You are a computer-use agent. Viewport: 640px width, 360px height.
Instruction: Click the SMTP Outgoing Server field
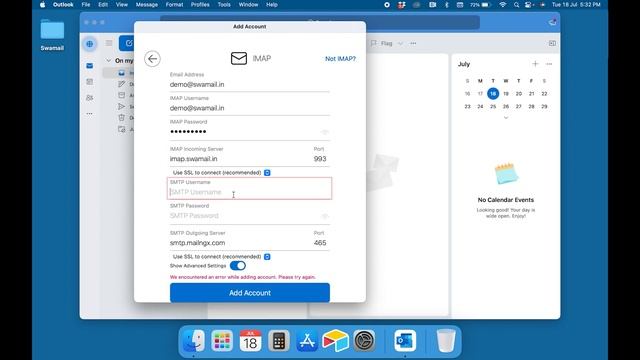pyautogui.click(x=239, y=243)
